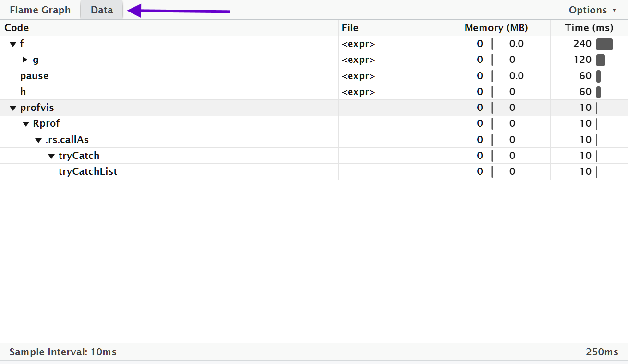628x364 pixels.
Task: Click the File column header
Action: [350, 28]
